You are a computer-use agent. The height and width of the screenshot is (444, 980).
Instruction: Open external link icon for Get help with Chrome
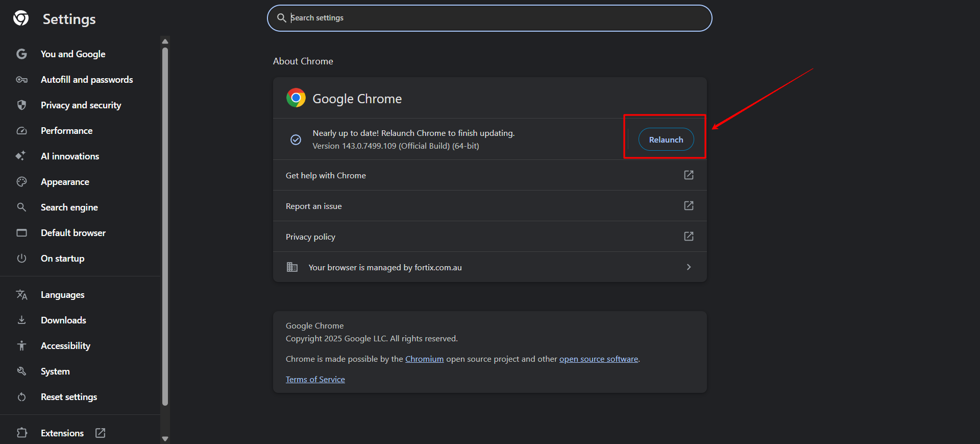689,175
